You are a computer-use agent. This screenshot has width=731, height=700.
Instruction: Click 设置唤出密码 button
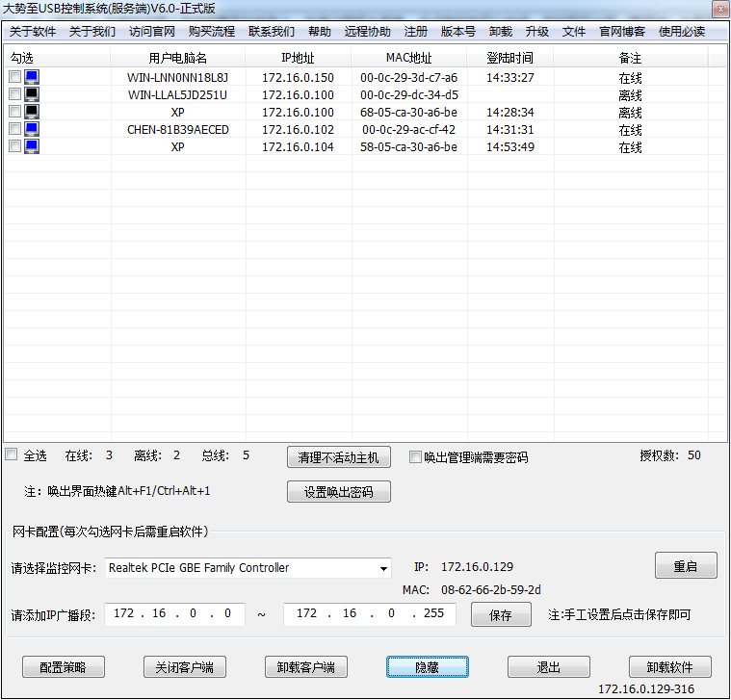(339, 492)
